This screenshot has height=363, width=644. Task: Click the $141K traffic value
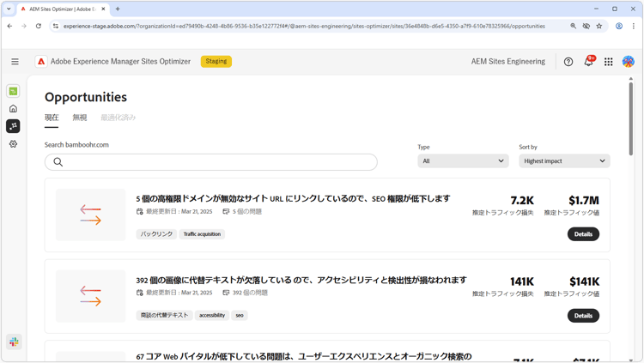tap(584, 281)
